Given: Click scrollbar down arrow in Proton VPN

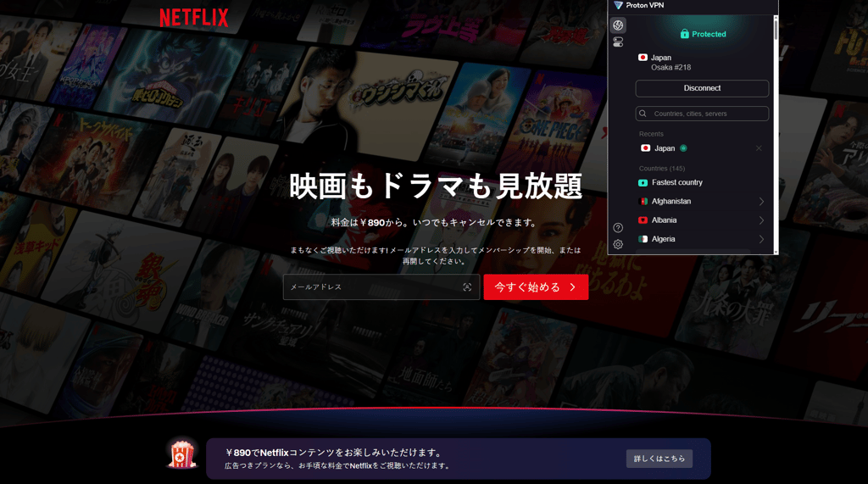Looking at the screenshot, I should click(776, 252).
